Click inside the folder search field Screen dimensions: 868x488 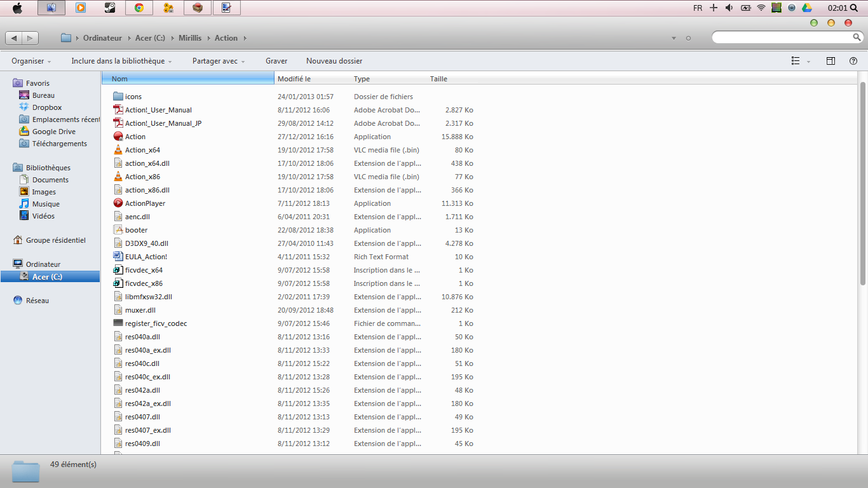782,38
